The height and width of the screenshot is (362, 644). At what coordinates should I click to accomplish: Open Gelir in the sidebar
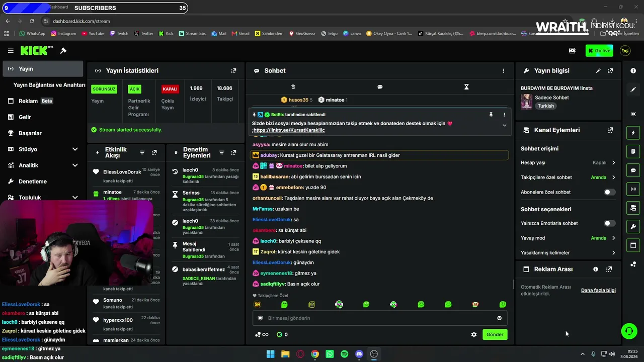43,117
